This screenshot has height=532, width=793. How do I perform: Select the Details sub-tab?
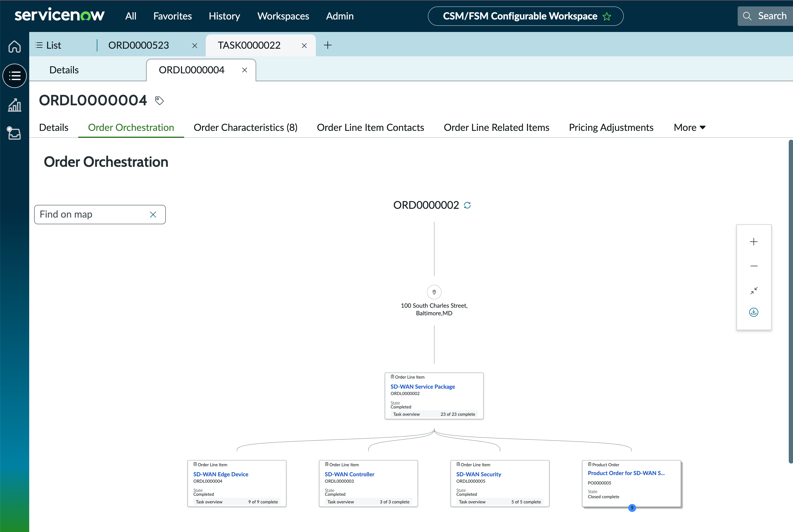tap(64, 70)
